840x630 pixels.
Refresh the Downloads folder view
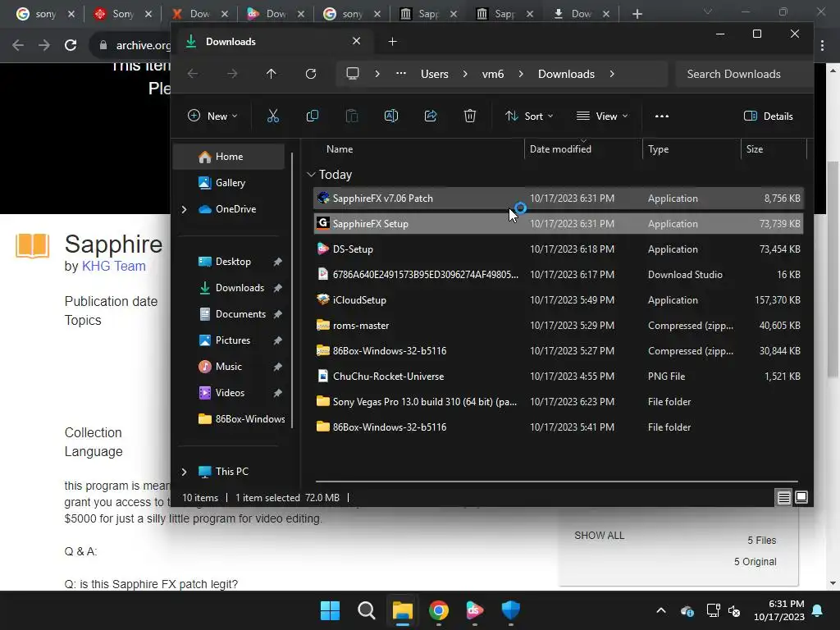click(x=311, y=74)
